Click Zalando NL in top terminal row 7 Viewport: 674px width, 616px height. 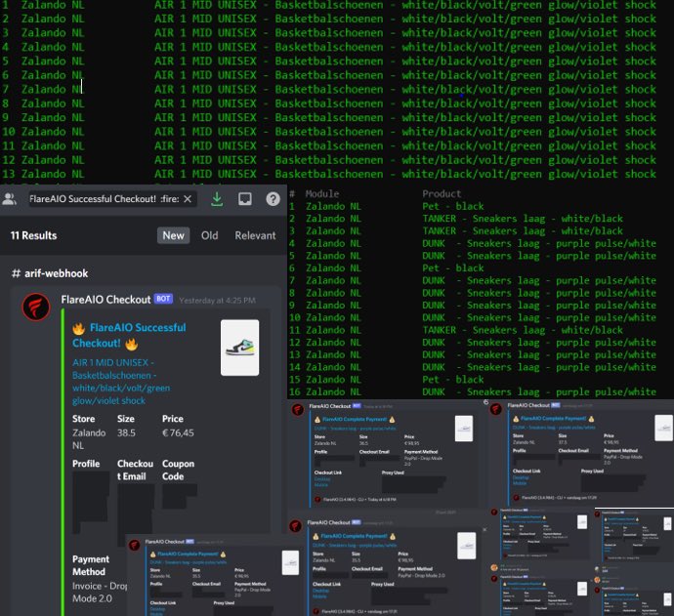pos(53,90)
